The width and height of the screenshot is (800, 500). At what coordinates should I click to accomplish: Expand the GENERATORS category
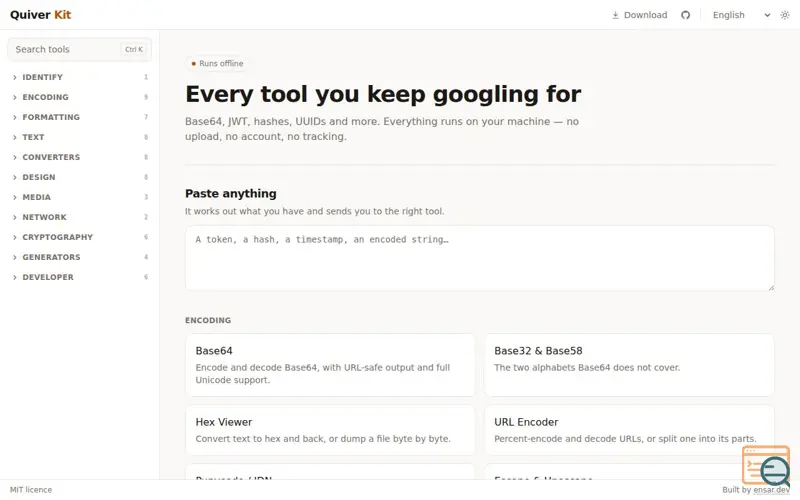click(x=80, y=257)
